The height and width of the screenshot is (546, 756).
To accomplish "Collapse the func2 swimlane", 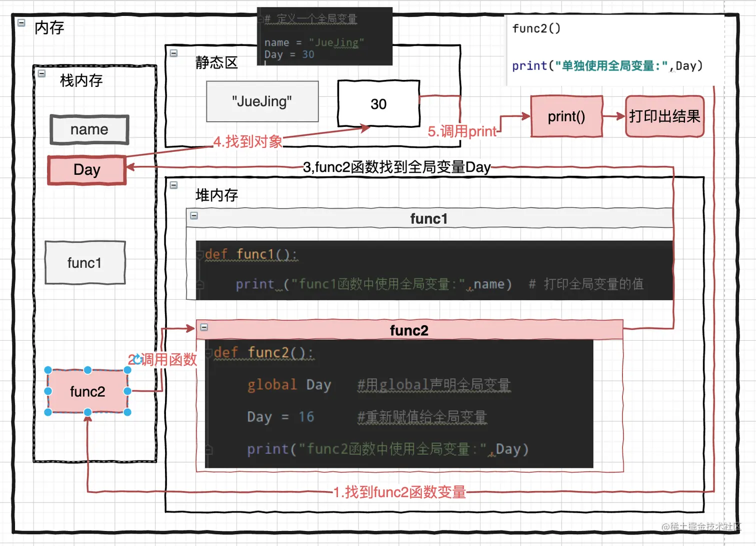I will coord(204,327).
